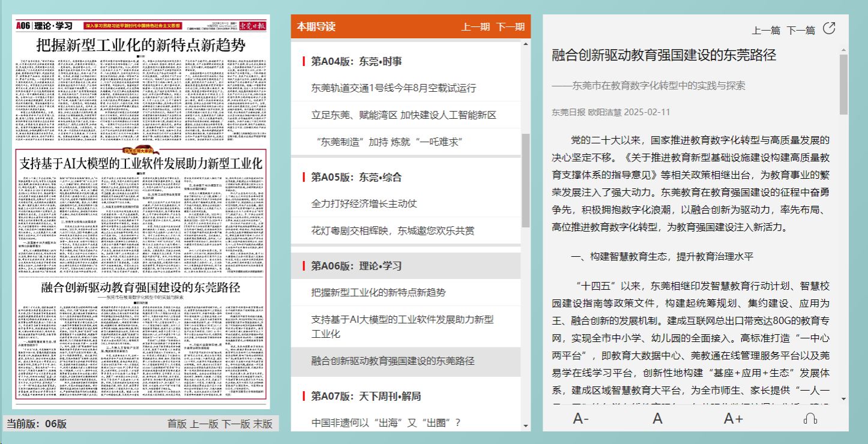Select section 第A05版：东莞•综合
868x444 pixels.
[356, 177]
